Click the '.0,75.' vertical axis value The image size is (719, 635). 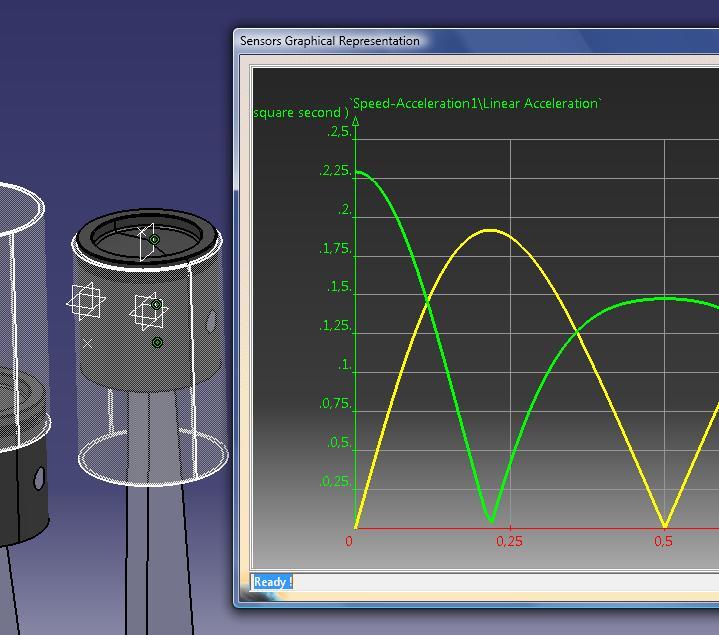pos(336,403)
